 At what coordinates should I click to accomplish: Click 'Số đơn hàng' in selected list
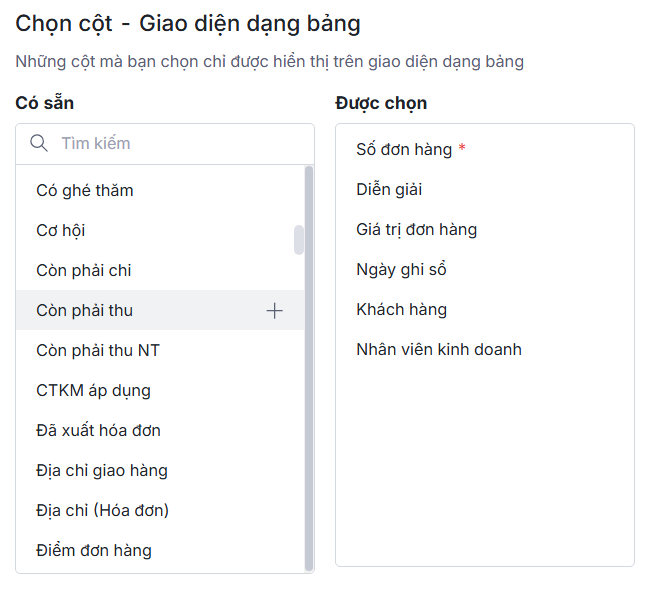click(x=404, y=149)
